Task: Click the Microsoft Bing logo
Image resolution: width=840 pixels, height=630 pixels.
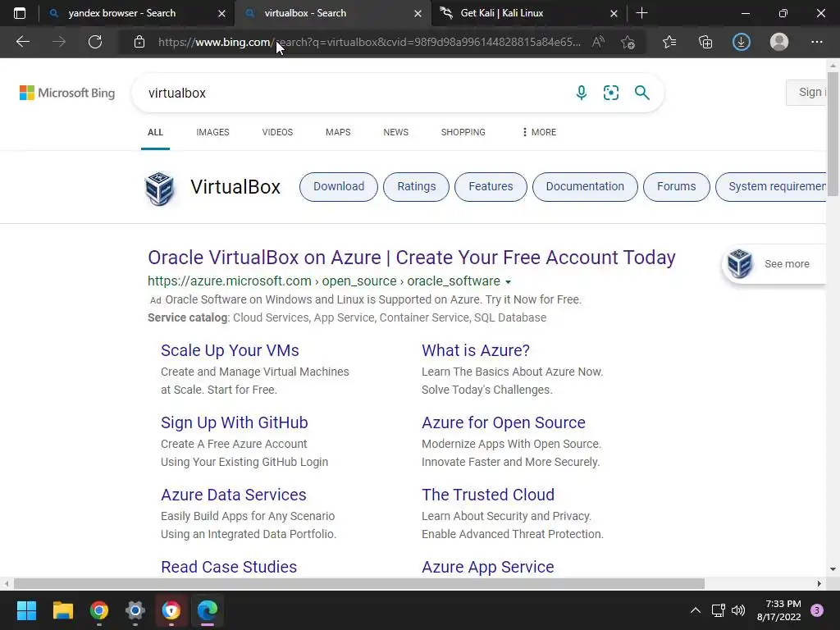Action: coord(67,93)
